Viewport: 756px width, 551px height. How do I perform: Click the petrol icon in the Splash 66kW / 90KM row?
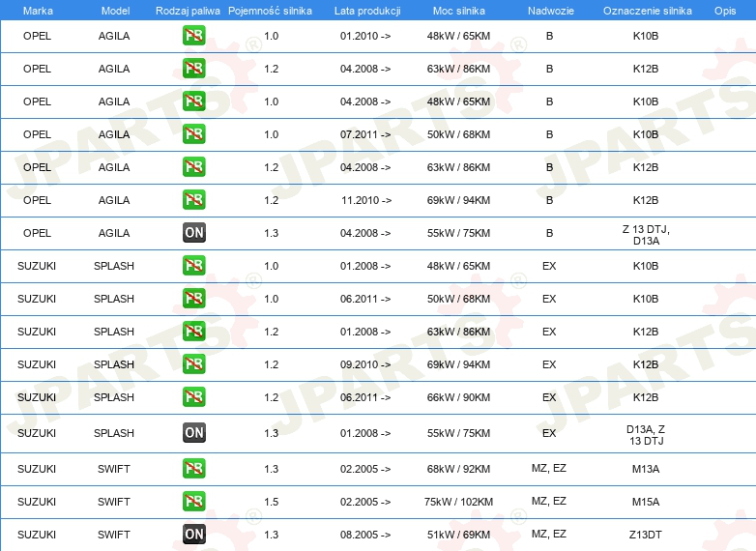(x=193, y=396)
